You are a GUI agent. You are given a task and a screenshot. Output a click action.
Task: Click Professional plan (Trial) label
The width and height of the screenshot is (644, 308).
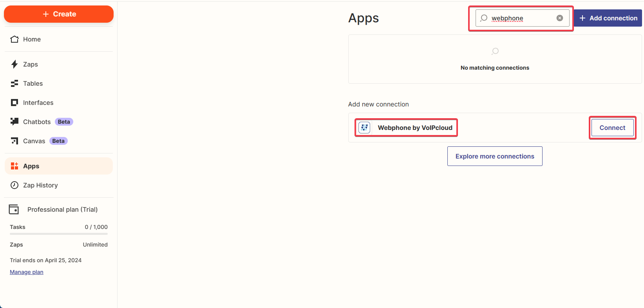tap(63, 209)
